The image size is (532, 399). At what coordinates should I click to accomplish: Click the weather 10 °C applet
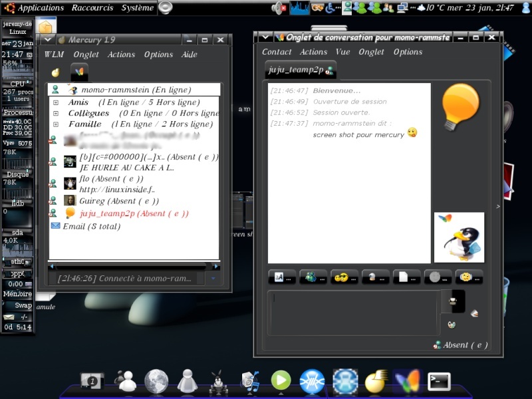tap(432, 7)
